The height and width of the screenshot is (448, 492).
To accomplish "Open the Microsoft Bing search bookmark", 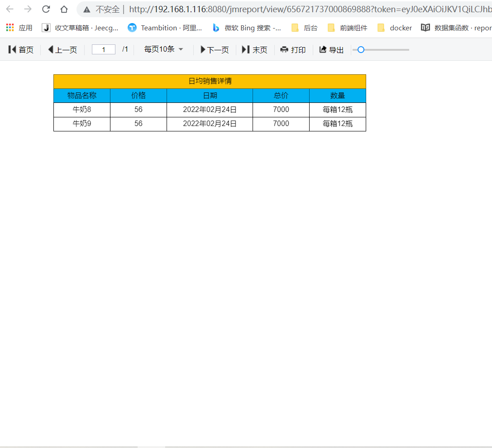I will (247, 28).
